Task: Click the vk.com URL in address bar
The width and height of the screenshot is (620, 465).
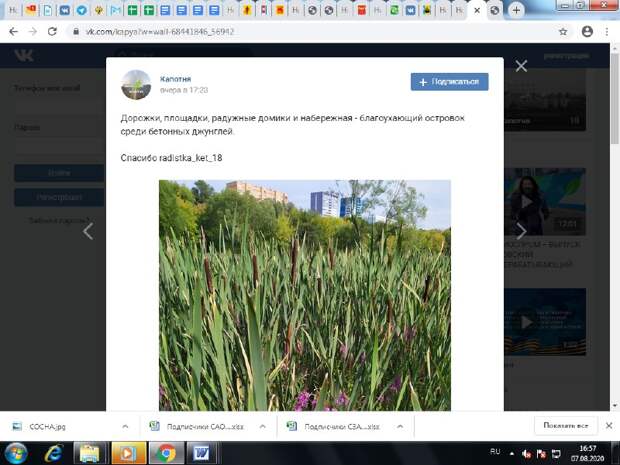Action: pyautogui.click(x=160, y=32)
